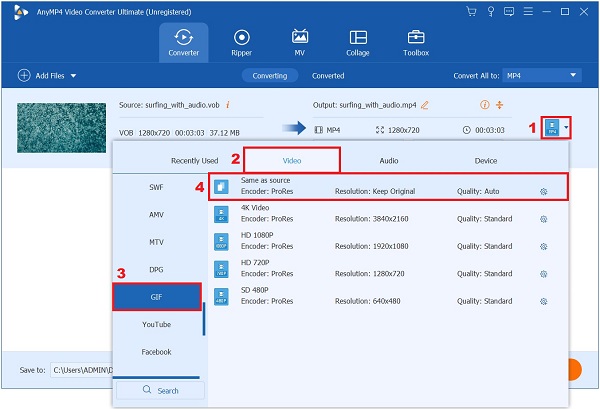
Task: Switch to the Device format tab
Action: [x=486, y=161]
